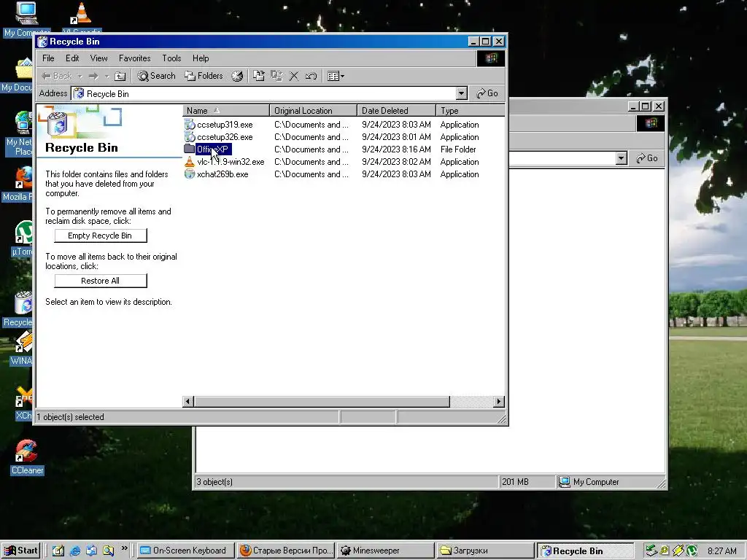Open the Favorites menu

[134, 58]
